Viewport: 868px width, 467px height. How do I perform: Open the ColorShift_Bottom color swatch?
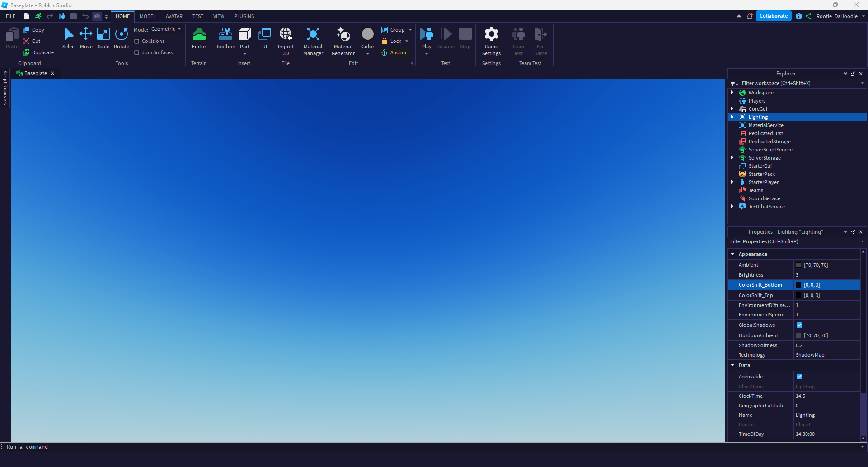799,285
